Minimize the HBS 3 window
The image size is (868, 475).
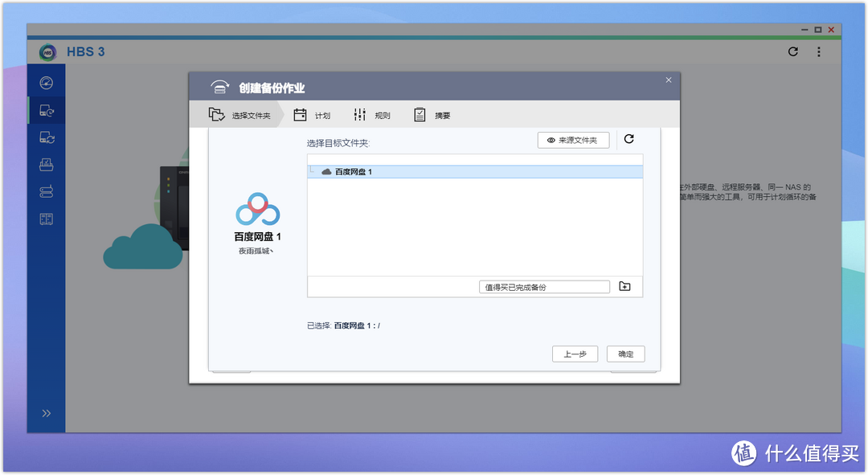click(805, 30)
